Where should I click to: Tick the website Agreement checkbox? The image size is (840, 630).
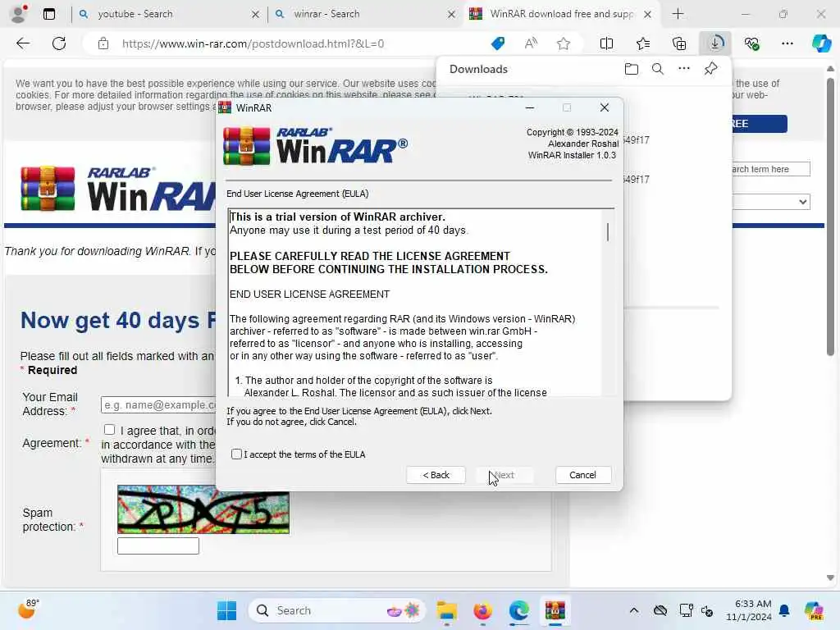[x=109, y=430]
